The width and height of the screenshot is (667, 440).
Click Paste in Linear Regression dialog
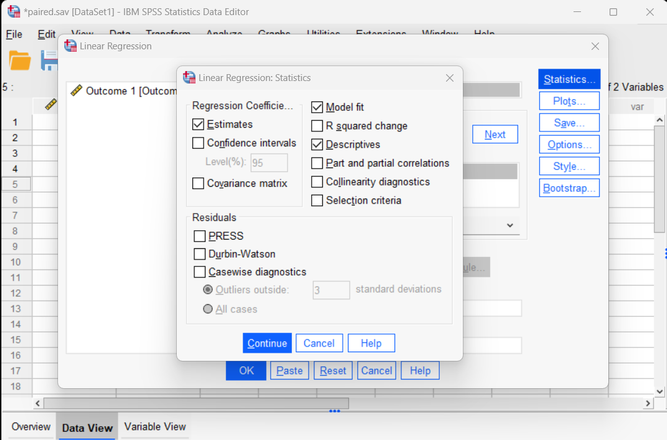click(x=289, y=371)
